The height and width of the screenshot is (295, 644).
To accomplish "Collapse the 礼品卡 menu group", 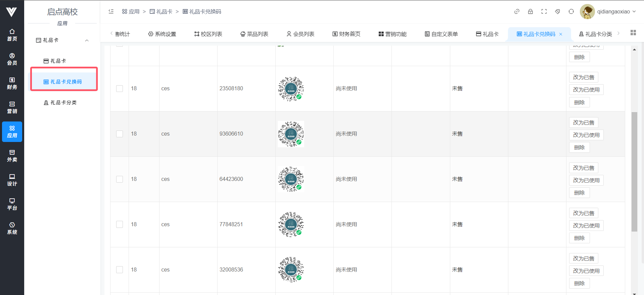I will click(x=87, y=40).
